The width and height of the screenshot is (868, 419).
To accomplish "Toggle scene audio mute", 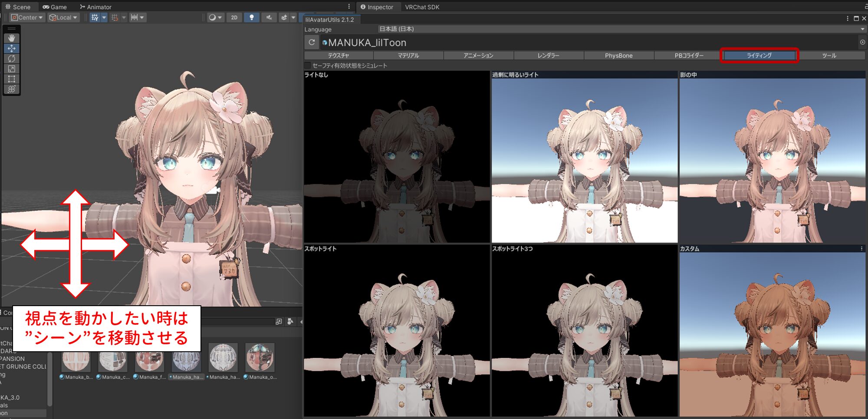I will 269,18.
